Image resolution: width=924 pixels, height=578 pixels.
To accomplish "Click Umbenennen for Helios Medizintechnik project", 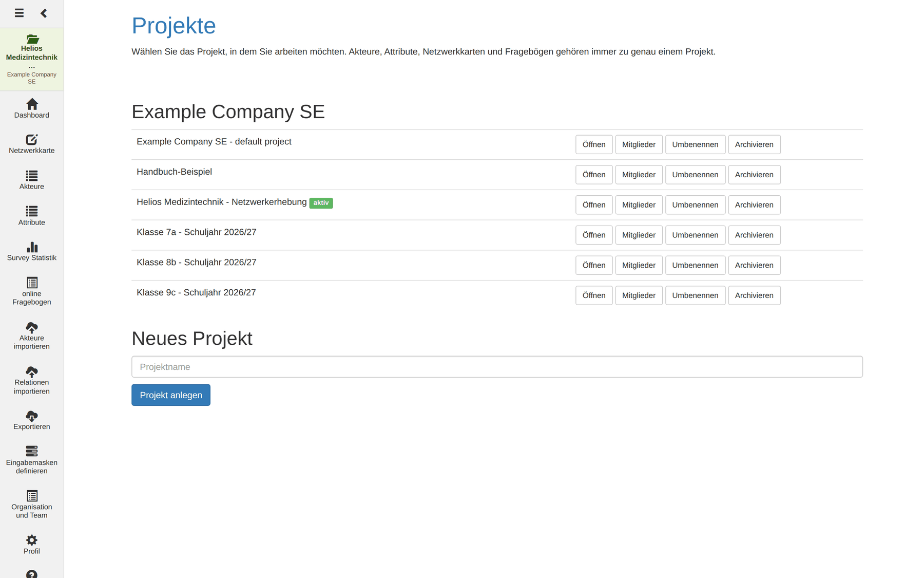I will point(695,205).
